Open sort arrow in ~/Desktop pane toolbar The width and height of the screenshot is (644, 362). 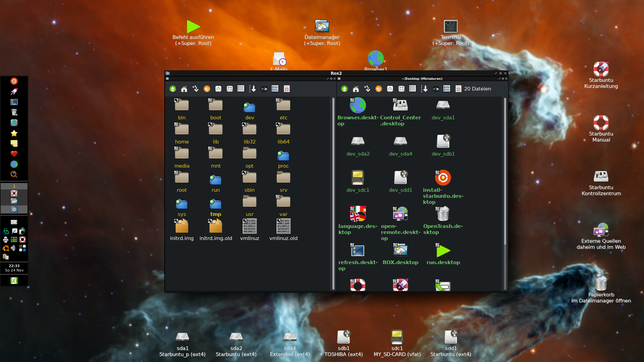[x=424, y=89]
